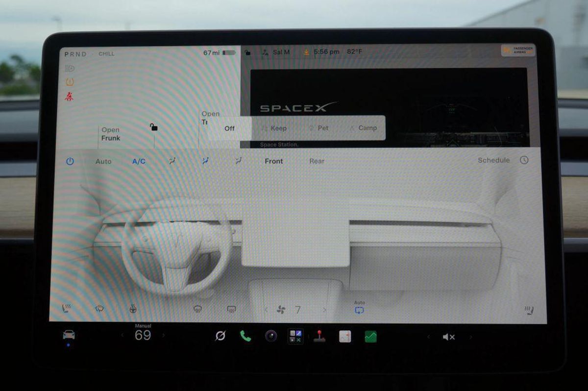The width and height of the screenshot is (588, 391).
Task: Raise cabin temperature with right arrow
Action: 164,335
